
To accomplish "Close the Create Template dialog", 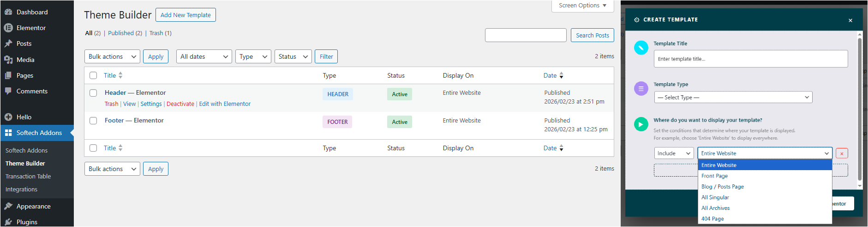I will click(850, 20).
